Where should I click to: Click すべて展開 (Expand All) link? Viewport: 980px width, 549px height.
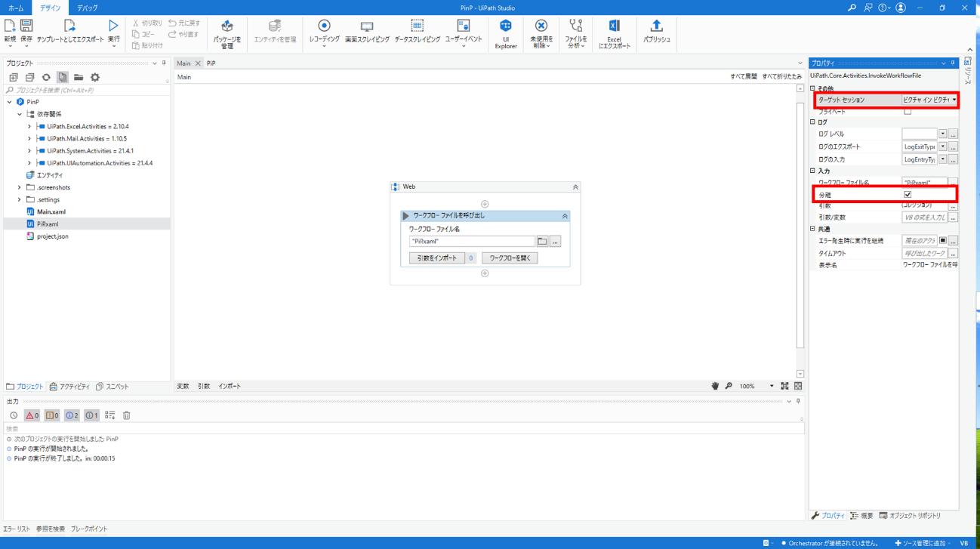click(x=744, y=77)
